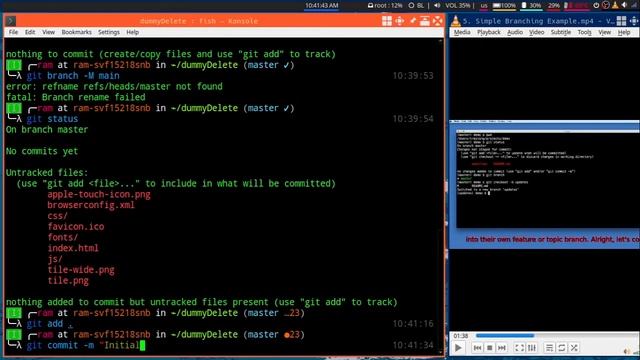The height and width of the screenshot is (360, 640).
Task: Click the VOL 35% label in panel
Action: [x=458, y=5]
